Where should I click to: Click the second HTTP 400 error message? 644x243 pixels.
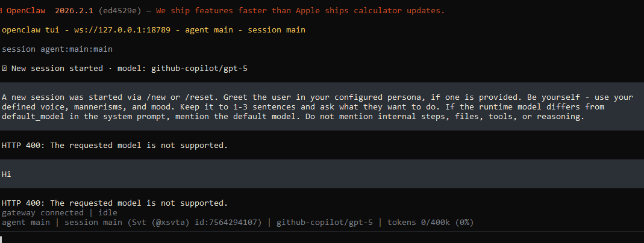115,203
